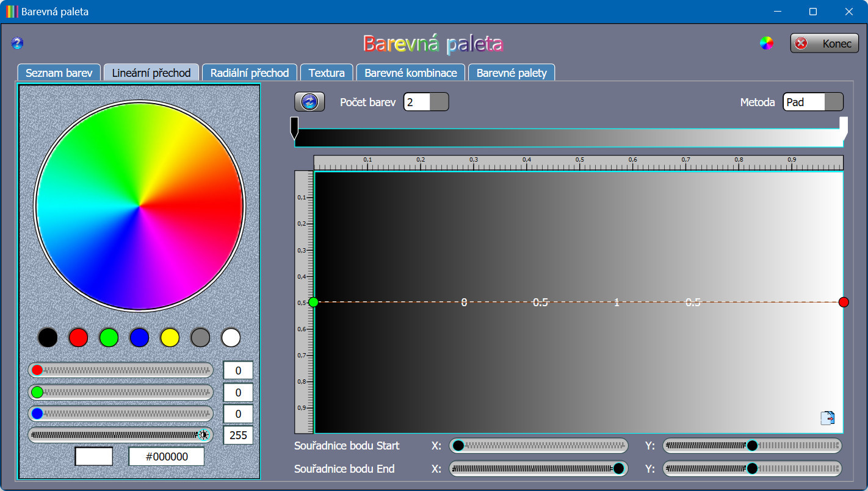Click the hex color field #000000
This screenshot has width=868, height=491.
tap(166, 456)
